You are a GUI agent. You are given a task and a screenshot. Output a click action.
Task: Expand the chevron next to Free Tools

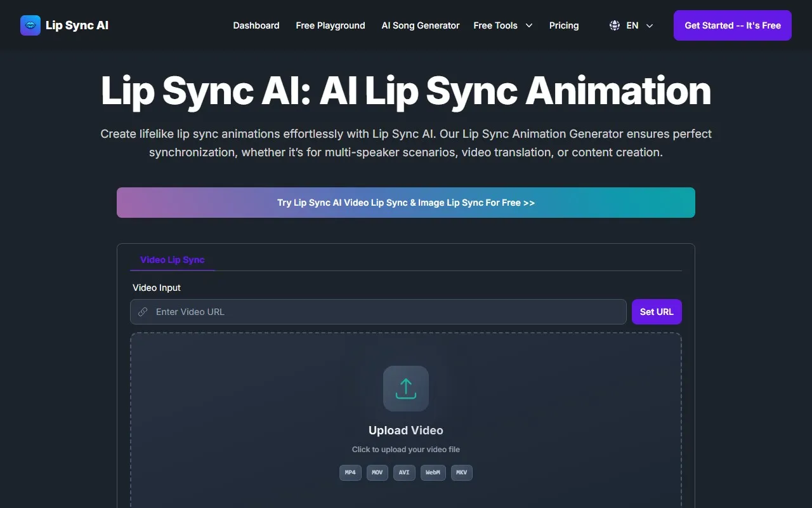pos(528,25)
